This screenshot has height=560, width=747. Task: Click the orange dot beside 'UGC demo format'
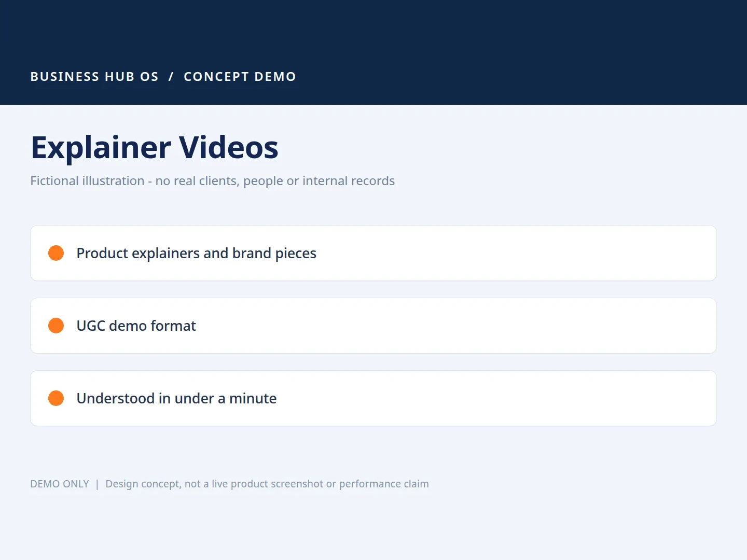point(56,326)
